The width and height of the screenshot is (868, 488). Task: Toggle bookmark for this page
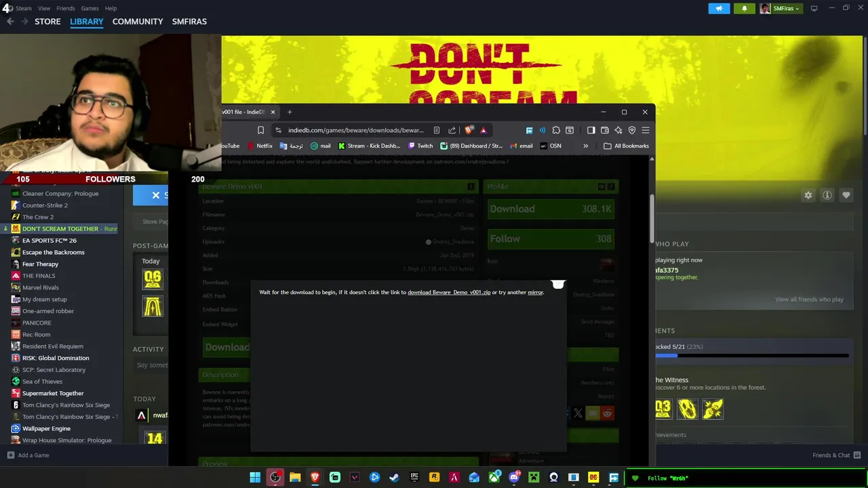260,130
